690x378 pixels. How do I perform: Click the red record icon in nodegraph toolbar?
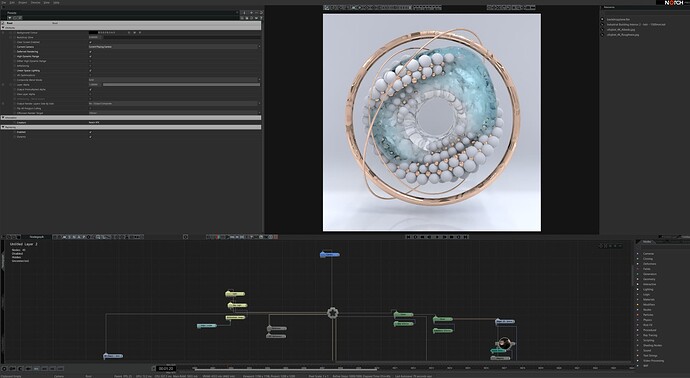pos(217,237)
